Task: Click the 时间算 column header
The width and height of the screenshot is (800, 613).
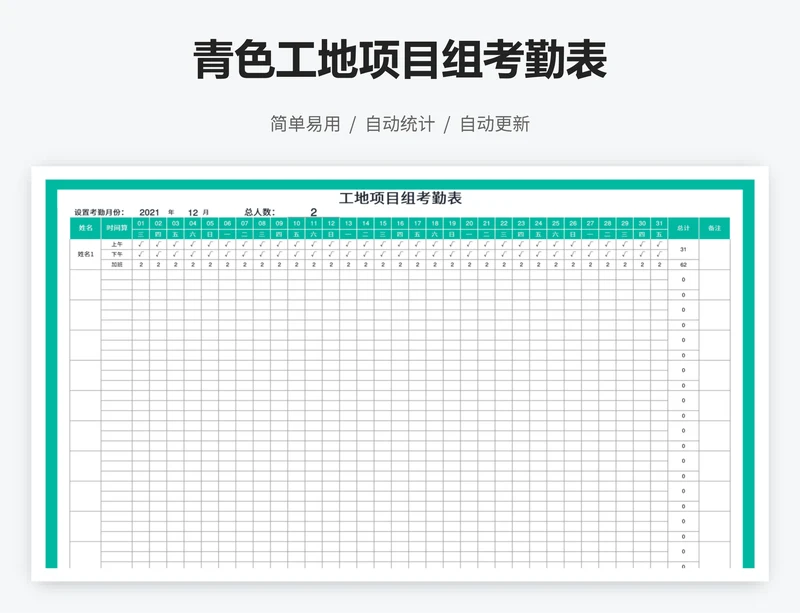Action: (117, 228)
